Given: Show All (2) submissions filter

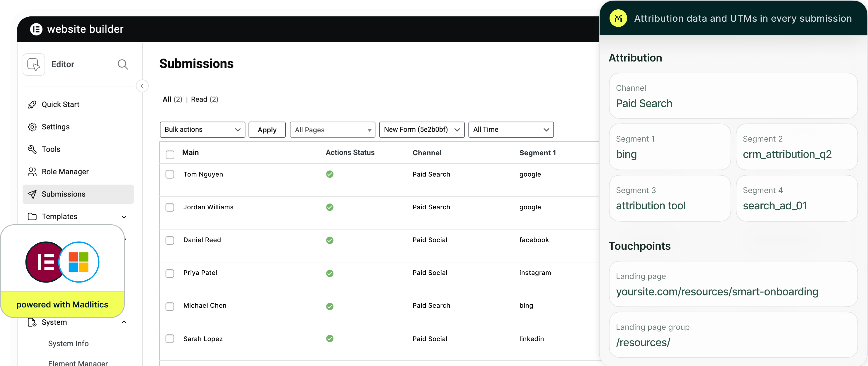Looking at the screenshot, I should (x=172, y=99).
